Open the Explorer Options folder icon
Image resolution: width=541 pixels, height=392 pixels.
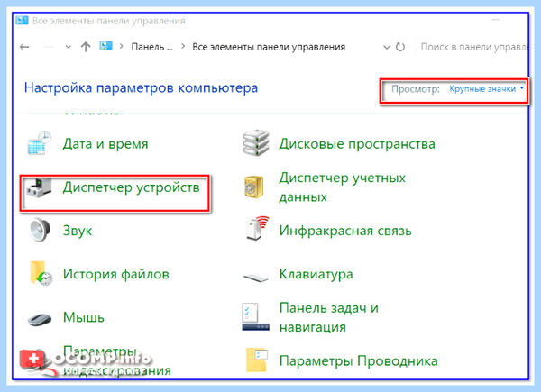(x=257, y=360)
